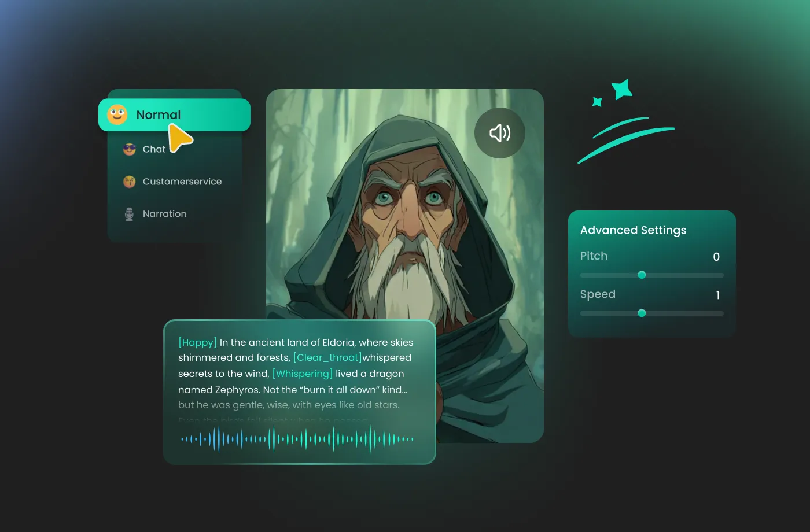Choose the Chat voice style

coord(154,149)
